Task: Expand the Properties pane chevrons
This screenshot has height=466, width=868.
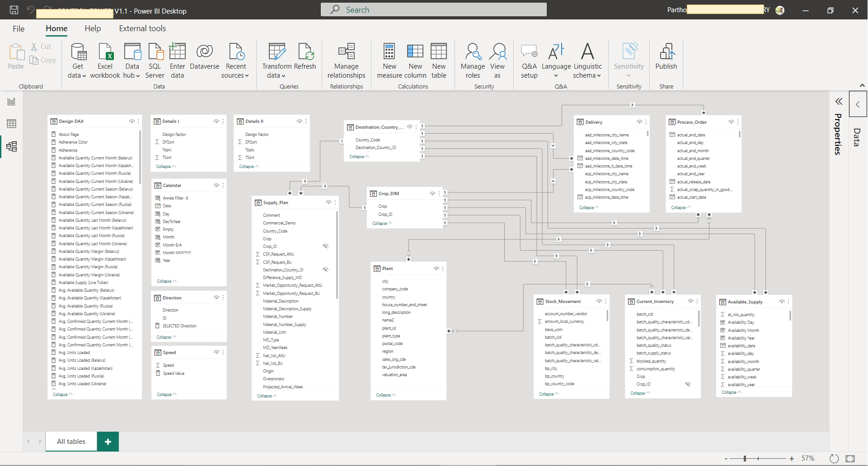Action: pyautogui.click(x=839, y=102)
